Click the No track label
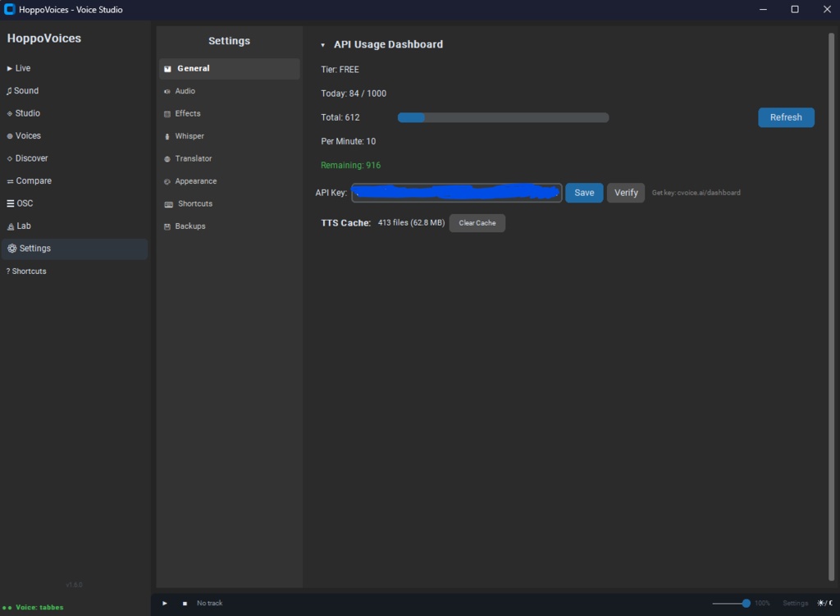 click(x=209, y=603)
